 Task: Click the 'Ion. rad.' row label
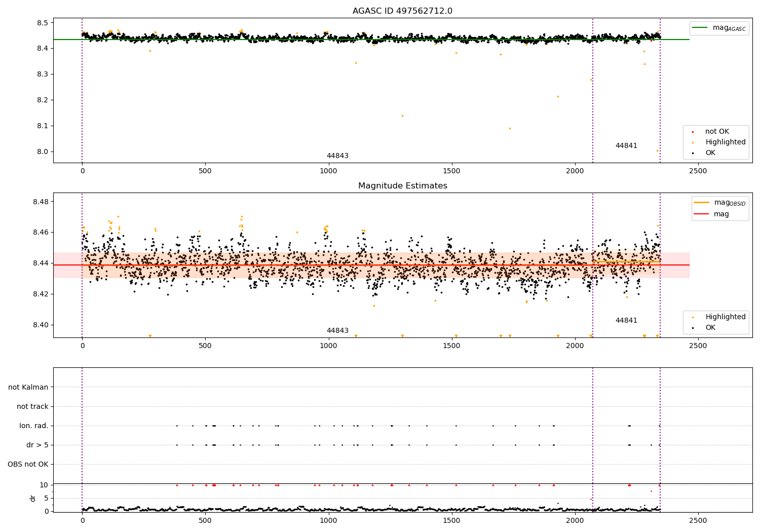click(x=34, y=426)
